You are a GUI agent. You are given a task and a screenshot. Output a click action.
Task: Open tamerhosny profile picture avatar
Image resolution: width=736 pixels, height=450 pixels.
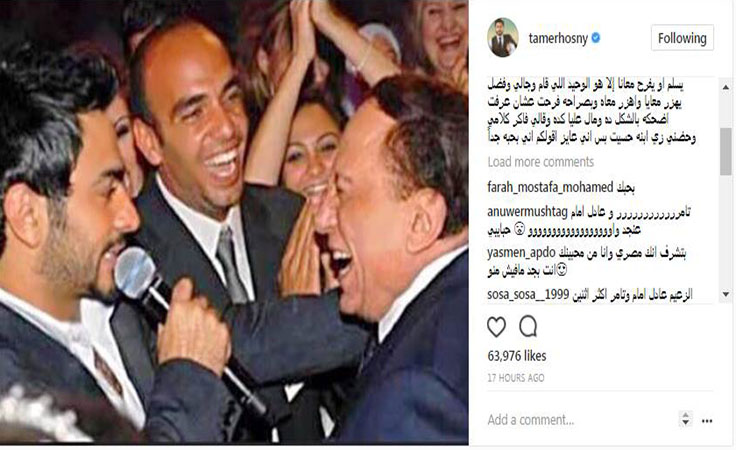503,38
